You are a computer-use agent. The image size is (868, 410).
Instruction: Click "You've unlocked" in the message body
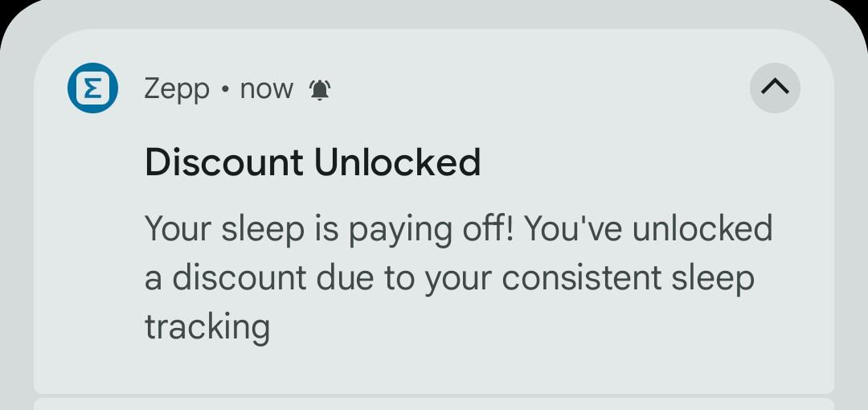(648, 228)
